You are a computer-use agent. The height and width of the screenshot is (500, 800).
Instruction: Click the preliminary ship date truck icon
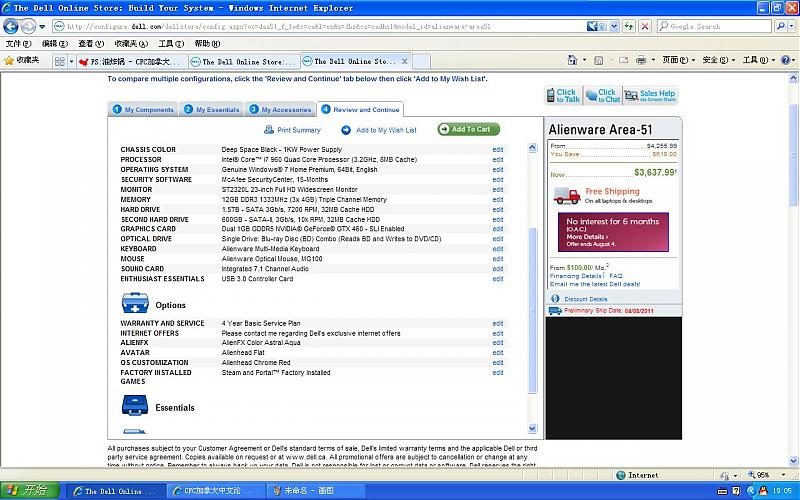click(555, 310)
